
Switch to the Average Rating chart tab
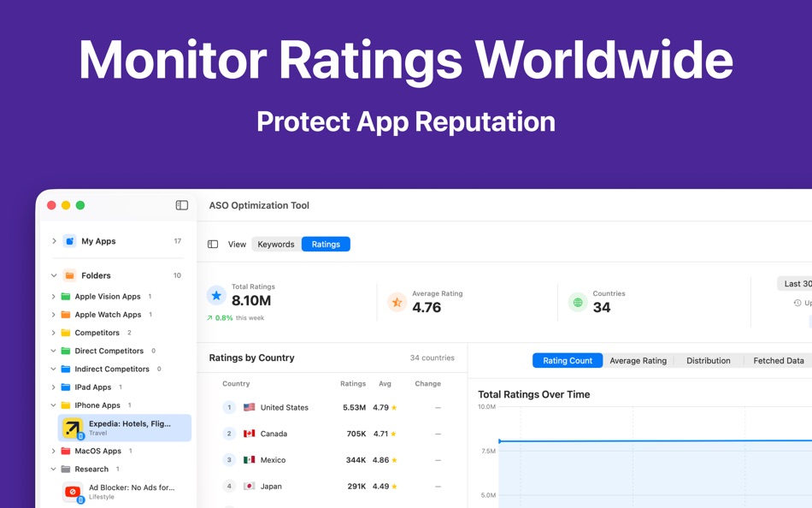pos(638,361)
